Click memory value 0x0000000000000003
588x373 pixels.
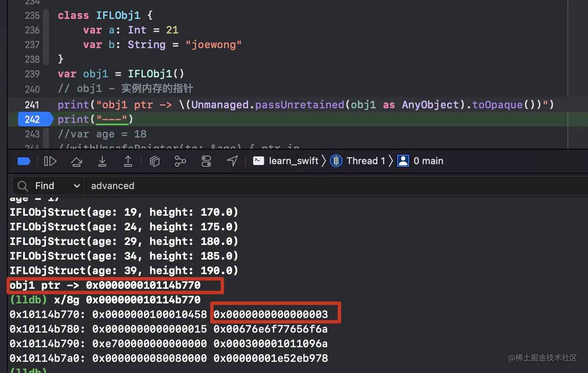click(x=271, y=315)
